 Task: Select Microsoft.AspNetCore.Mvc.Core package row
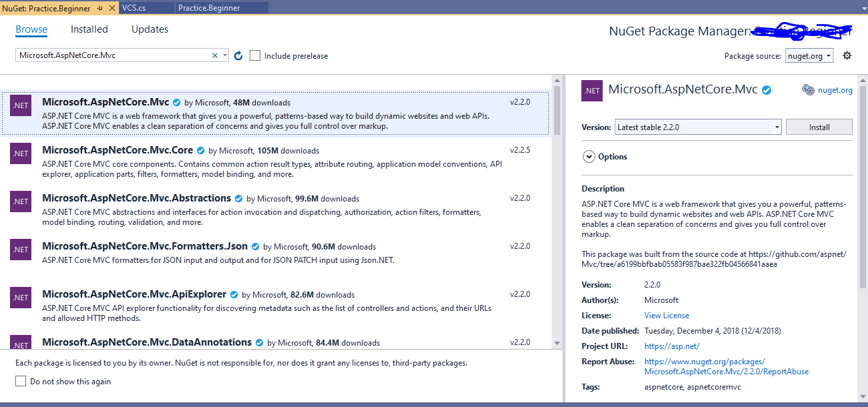coord(276,161)
